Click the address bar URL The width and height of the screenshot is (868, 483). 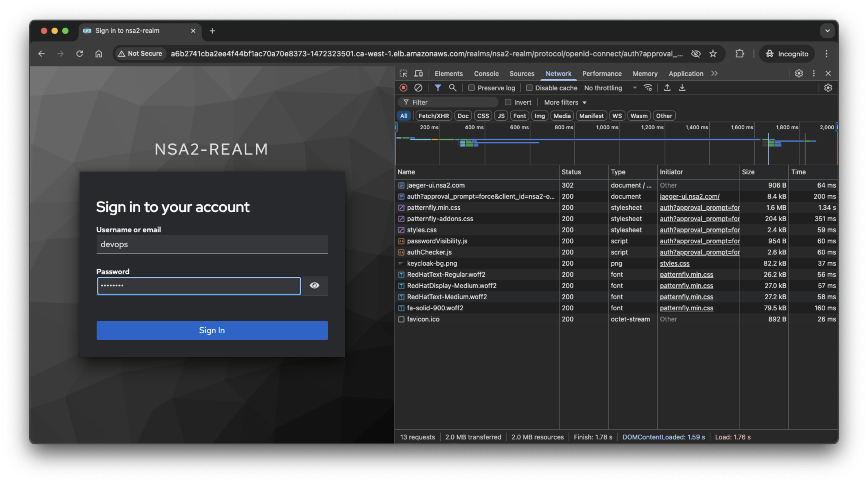[427, 54]
